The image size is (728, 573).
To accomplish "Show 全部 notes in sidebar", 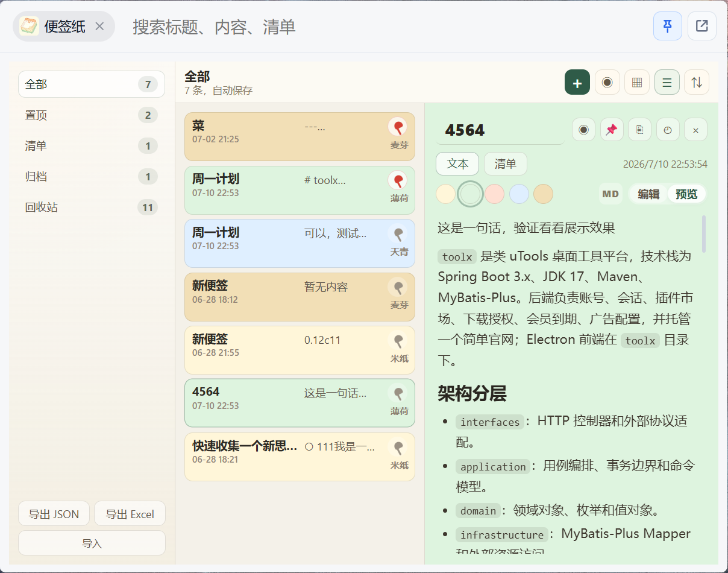I will tap(92, 84).
